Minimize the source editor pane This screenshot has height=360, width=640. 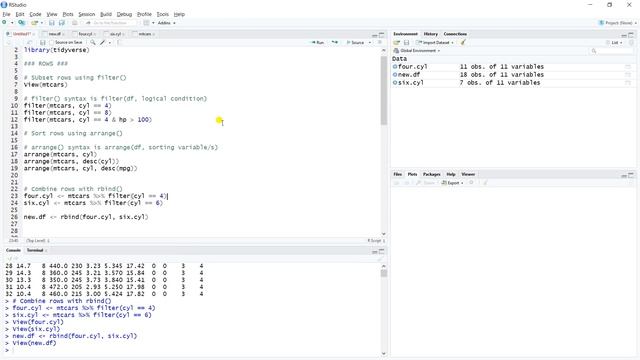pyautogui.click(x=374, y=35)
